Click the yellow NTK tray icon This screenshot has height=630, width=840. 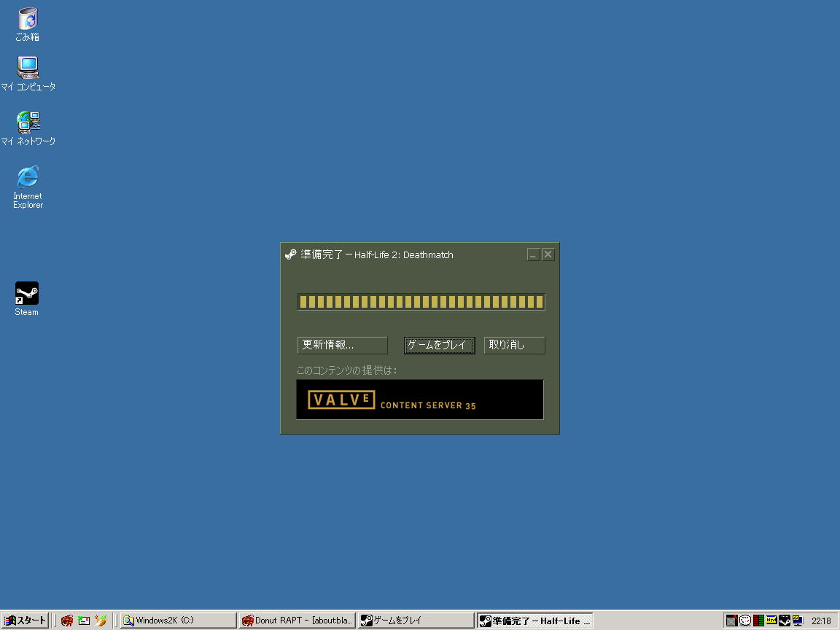click(x=771, y=621)
